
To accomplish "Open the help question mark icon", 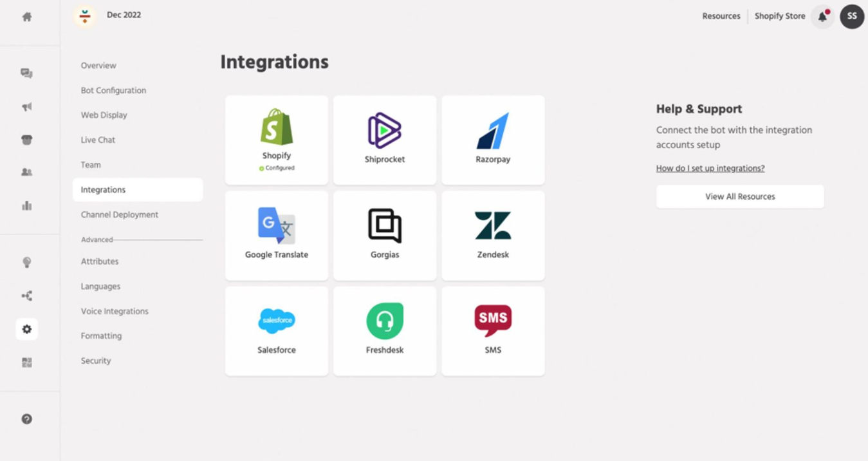I will pyautogui.click(x=27, y=419).
